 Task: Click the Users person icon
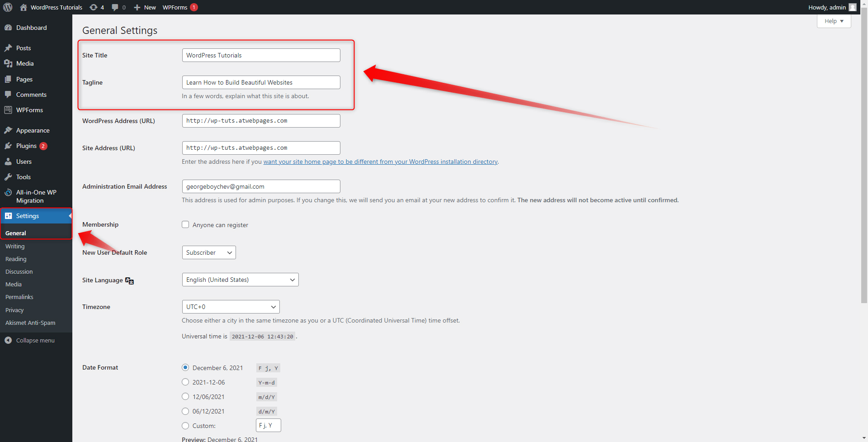pos(8,162)
